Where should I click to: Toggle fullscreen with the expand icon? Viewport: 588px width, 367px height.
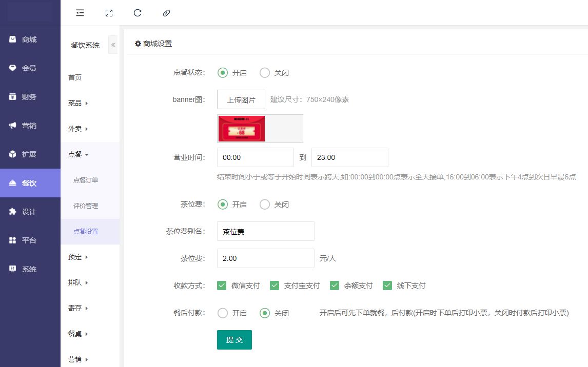coord(109,13)
